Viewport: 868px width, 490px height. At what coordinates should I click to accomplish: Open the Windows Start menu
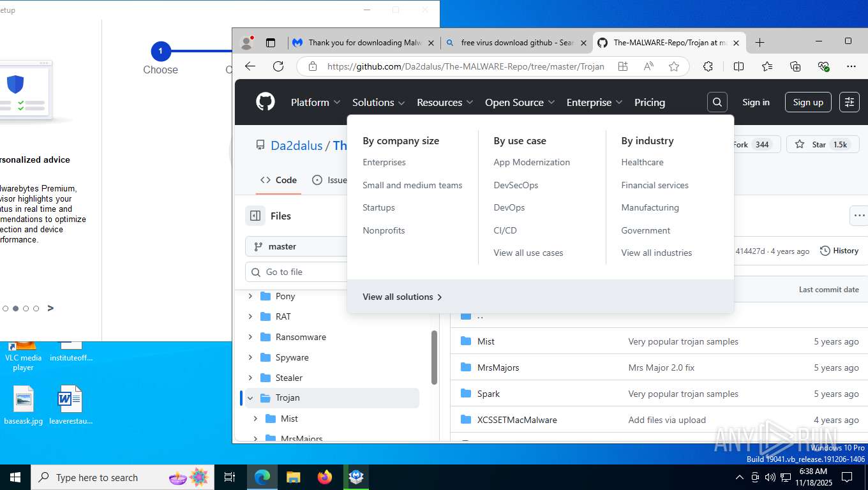pos(15,477)
